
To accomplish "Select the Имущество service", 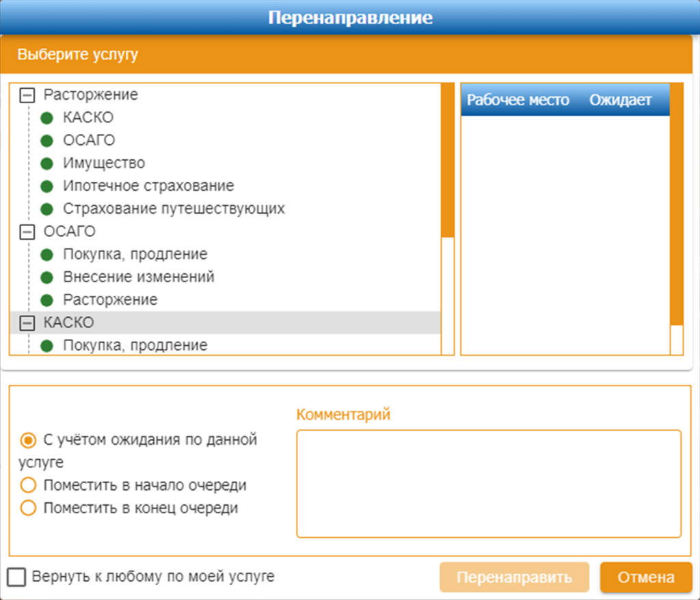I will (104, 163).
